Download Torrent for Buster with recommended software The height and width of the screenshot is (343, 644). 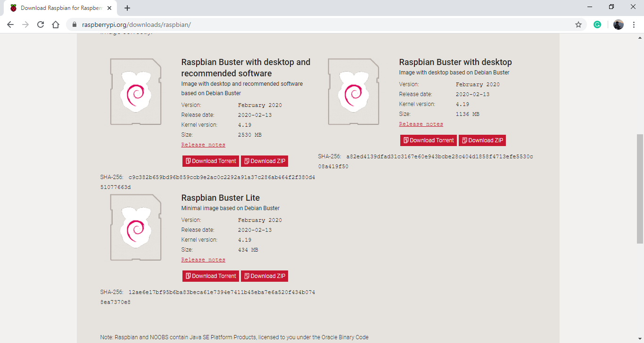click(211, 161)
